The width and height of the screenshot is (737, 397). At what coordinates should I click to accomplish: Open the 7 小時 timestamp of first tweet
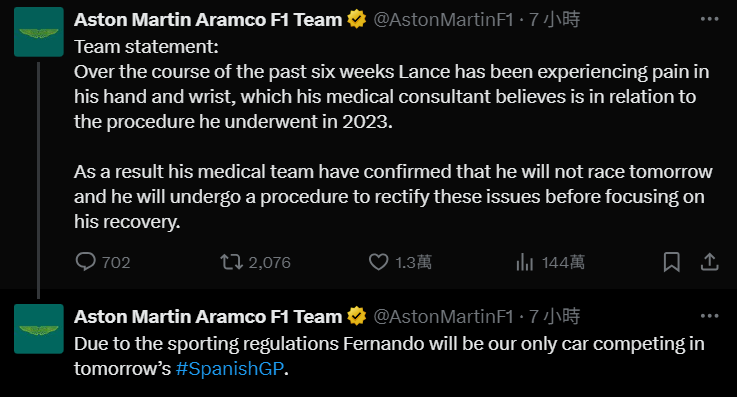point(554,20)
